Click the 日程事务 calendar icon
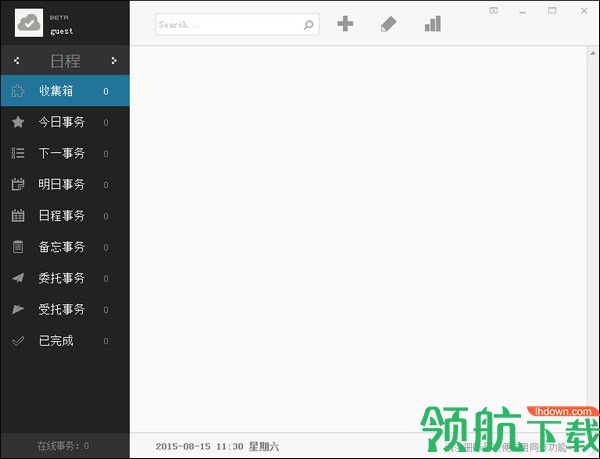Viewport: 600px width, 459px height. click(x=18, y=216)
